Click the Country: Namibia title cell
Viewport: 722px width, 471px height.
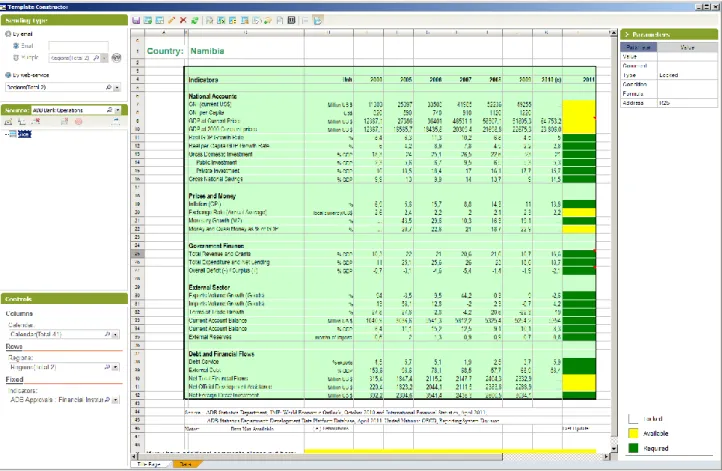point(186,51)
